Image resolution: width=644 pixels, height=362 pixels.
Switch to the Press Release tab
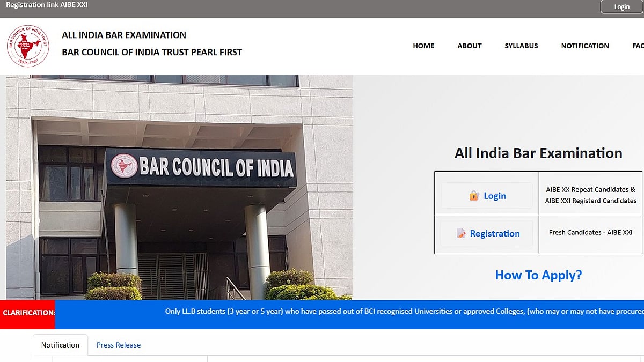point(119,345)
